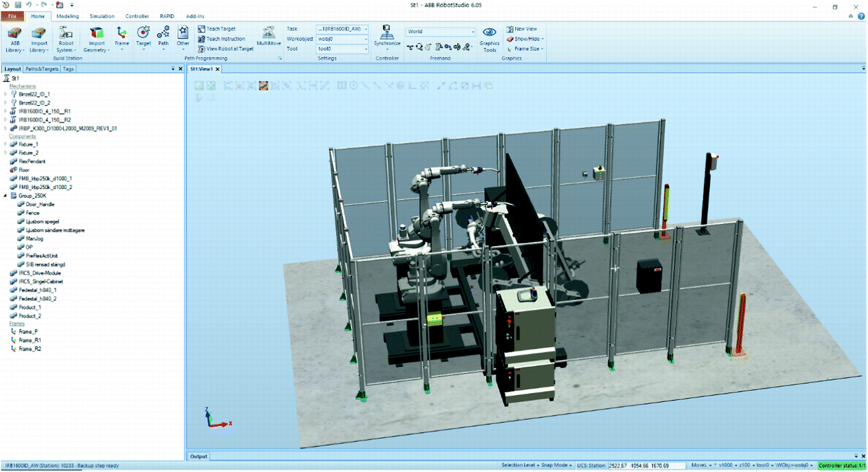The image size is (868, 472).
Task: Open the Tool dropdown showing tool0
Action: (343, 49)
